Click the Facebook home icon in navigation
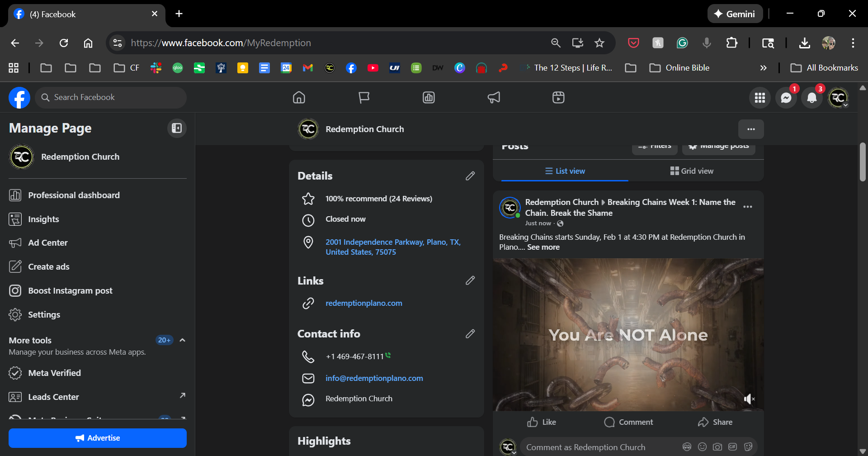Viewport: 868px width, 456px height. pyautogui.click(x=299, y=97)
